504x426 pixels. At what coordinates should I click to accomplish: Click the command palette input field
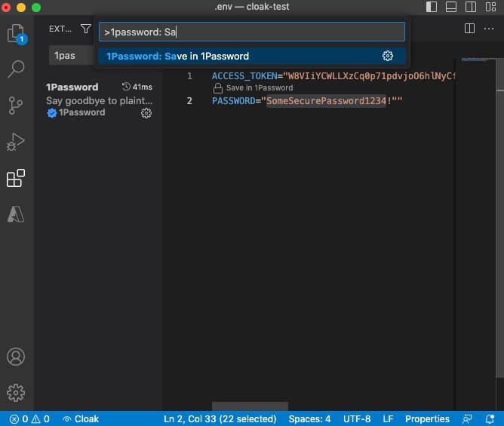pos(252,32)
